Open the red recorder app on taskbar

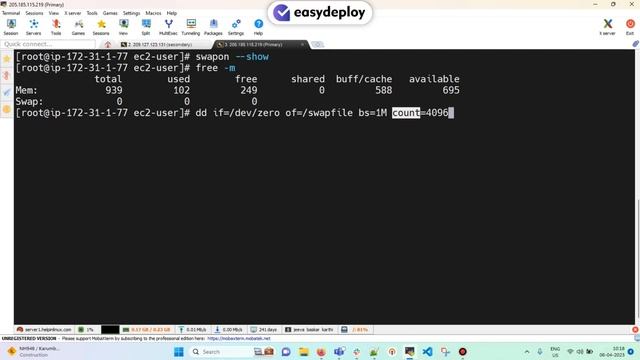462,351
